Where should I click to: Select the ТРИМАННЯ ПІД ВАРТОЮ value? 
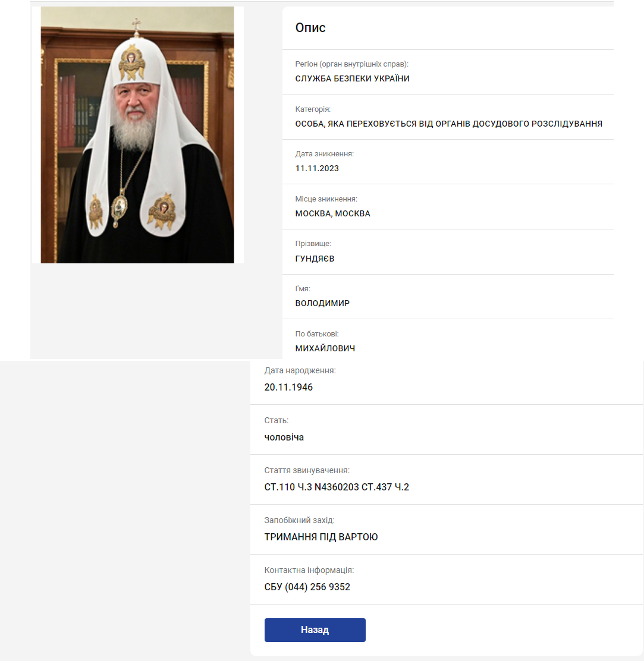point(321,537)
